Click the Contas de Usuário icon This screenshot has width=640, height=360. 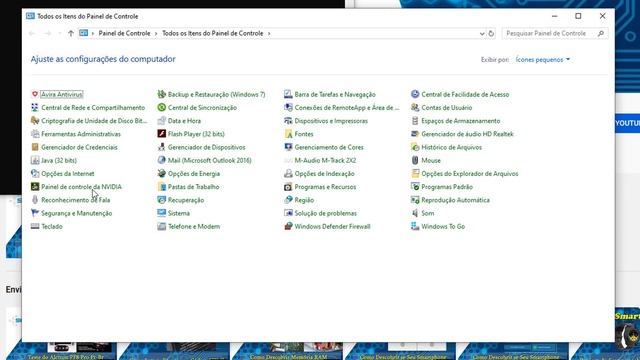pyautogui.click(x=415, y=107)
